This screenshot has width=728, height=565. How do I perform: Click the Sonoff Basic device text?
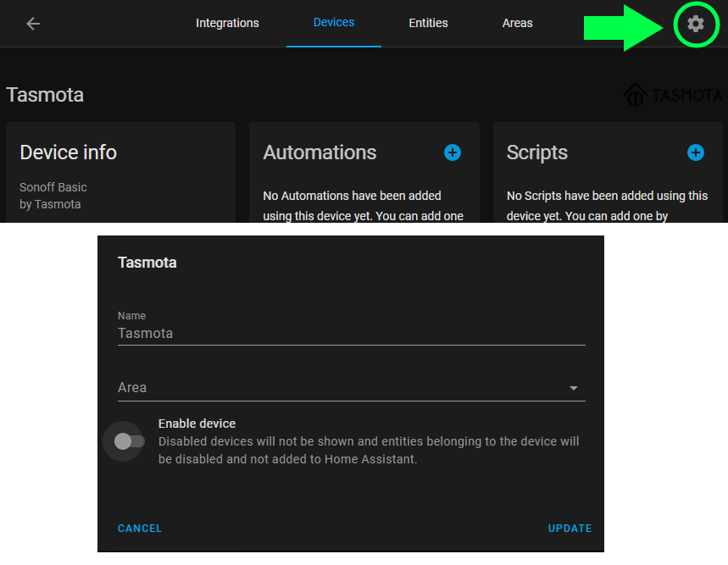(53, 187)
